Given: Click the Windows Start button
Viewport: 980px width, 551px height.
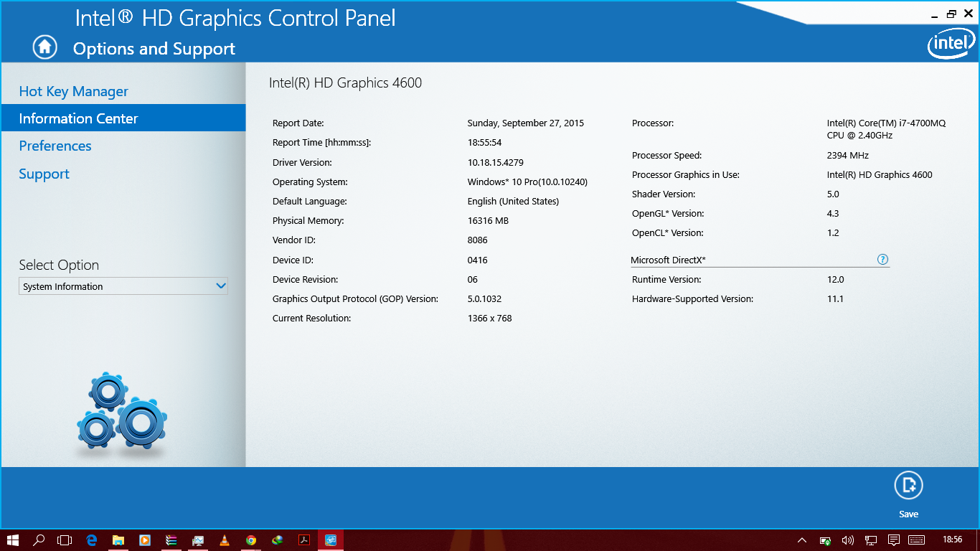Looking at the screenshot, I should [x=13, y=540].
